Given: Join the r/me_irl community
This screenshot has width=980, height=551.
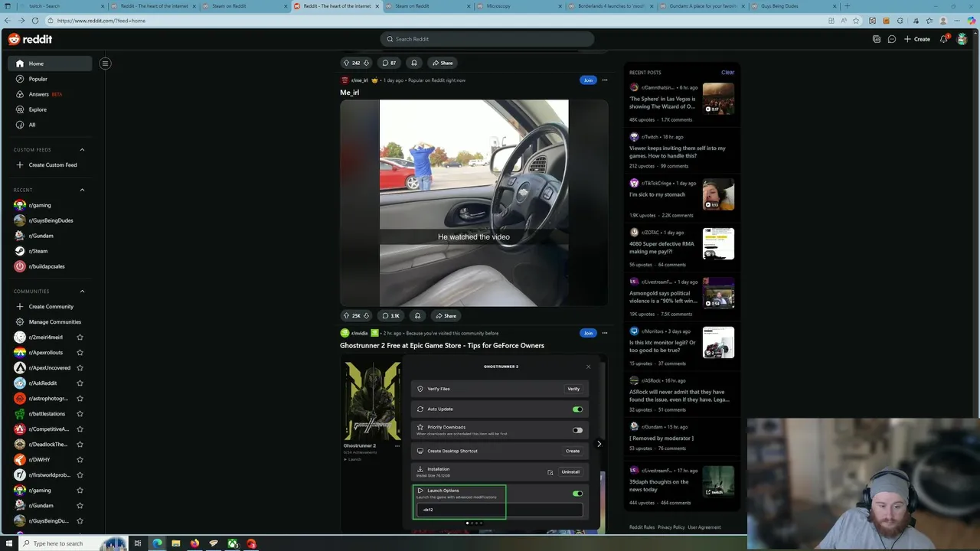Looking at the screenshot, I should click(x=588, y=80).
